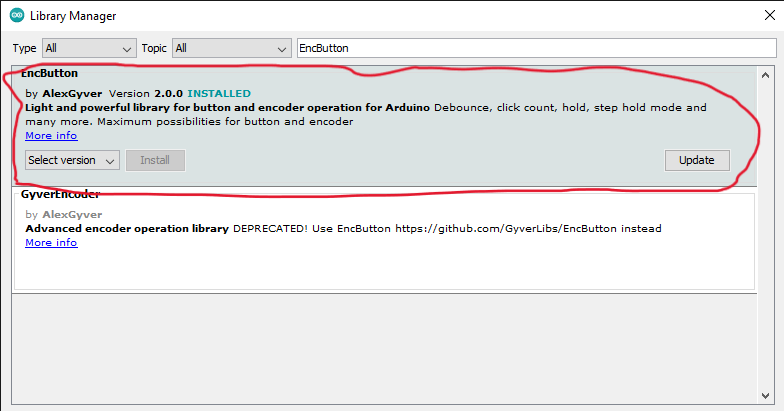784x411 pixels.
Task: Click the 'Light and powerful library' description heading
Action: click(228, 108)
